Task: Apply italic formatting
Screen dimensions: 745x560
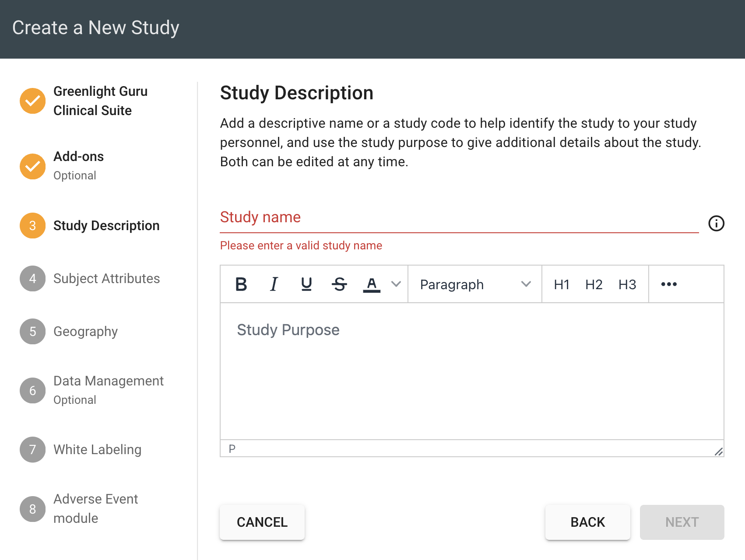Action: coord(274,284)
